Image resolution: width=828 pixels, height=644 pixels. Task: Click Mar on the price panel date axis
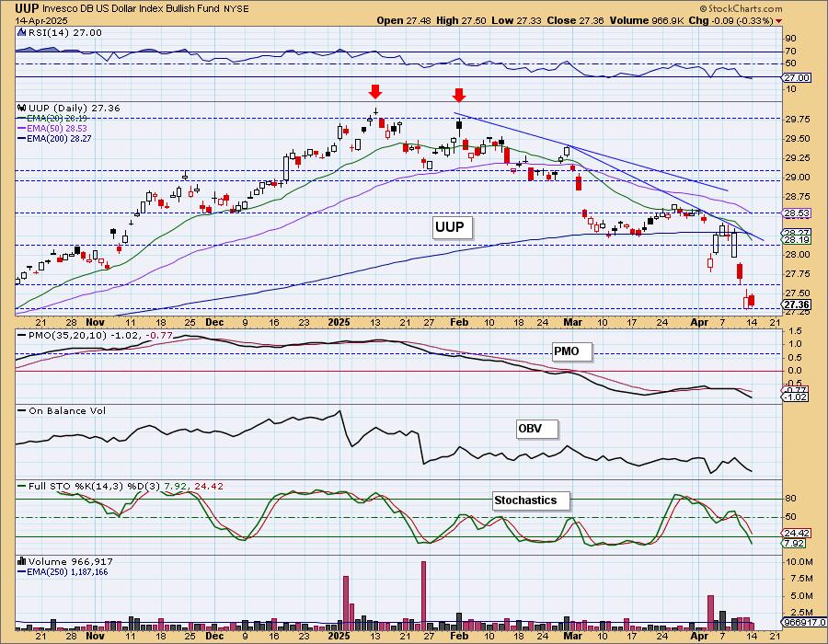click(x=572, y=322)
